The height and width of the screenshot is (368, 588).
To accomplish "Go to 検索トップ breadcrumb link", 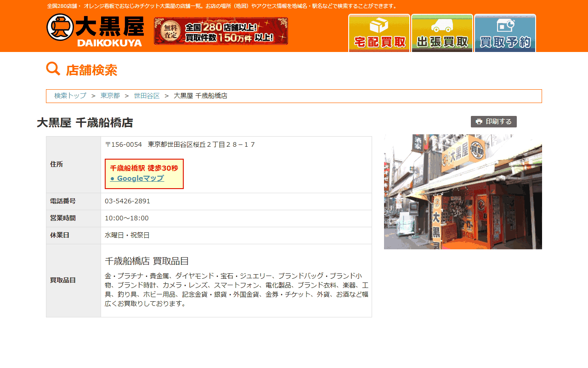I will click(70, 96).
